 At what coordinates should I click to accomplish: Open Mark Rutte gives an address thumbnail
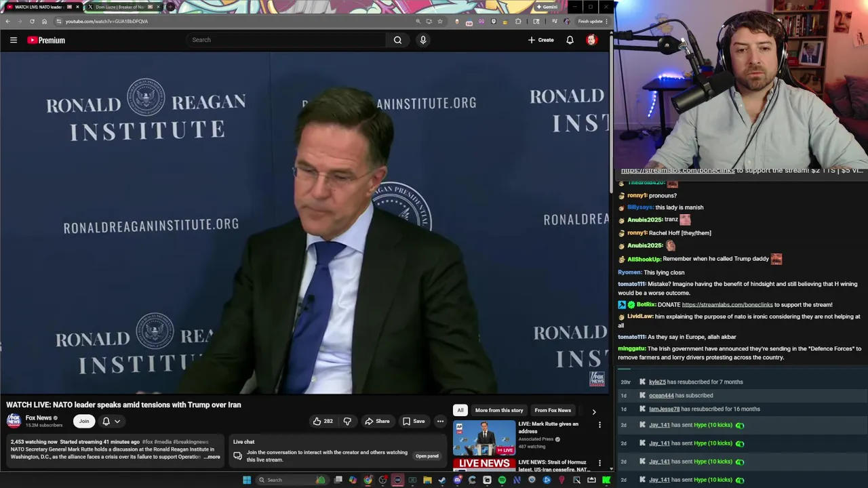[484, 437]
